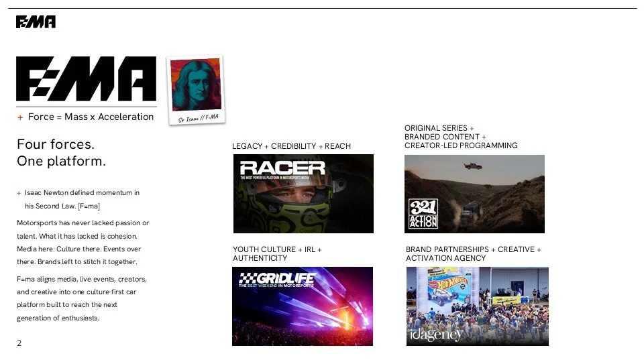This screenshot has height=362, width=644.
Task: Select 'LEGACY + CREDIBILITY + REACH' label
Action: click(291, 146)
